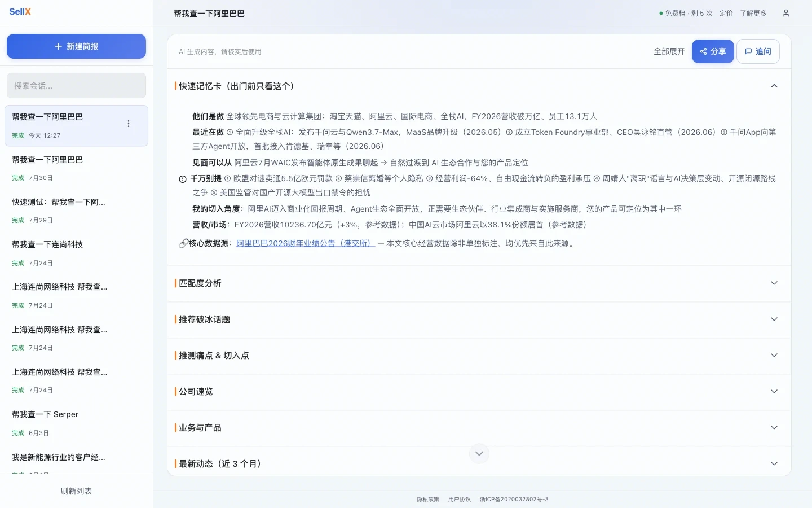The height and width of the screenshot is (508, 812).
Task: Open the 浙ICP备2020032802号-3 link
Action: click(514, 499)
